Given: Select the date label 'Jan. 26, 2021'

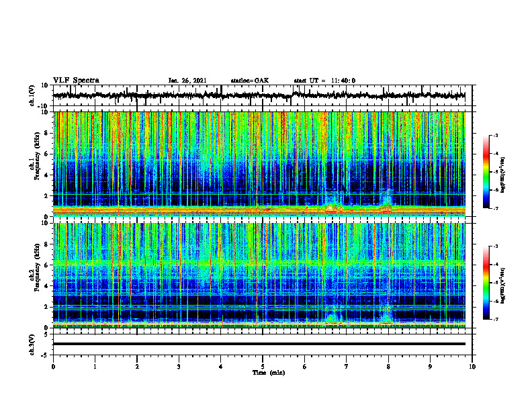Looking at the screenshot, I should click(x=187, y=81).
